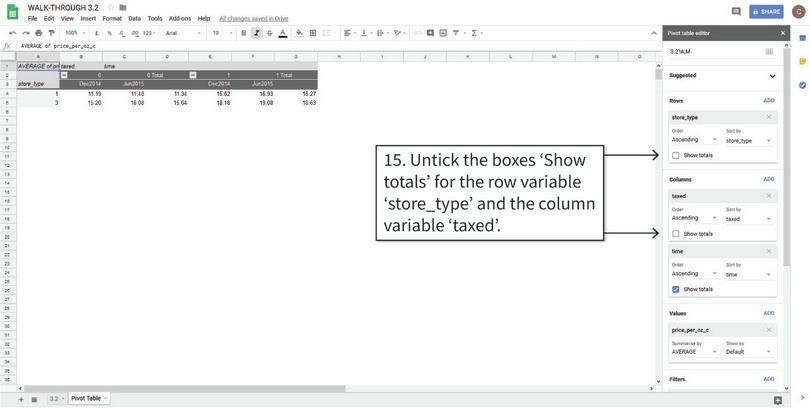The height and width of the screenshot is (408, 810).
Task: Open comment history icon near Share
Action: coord(736,11)
